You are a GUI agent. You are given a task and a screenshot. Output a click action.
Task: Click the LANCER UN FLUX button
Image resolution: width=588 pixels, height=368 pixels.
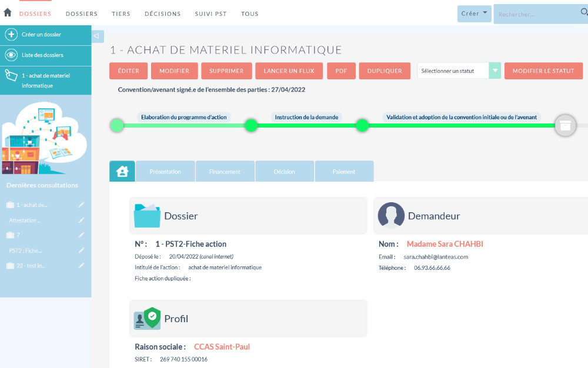click(x=289, y=71)
